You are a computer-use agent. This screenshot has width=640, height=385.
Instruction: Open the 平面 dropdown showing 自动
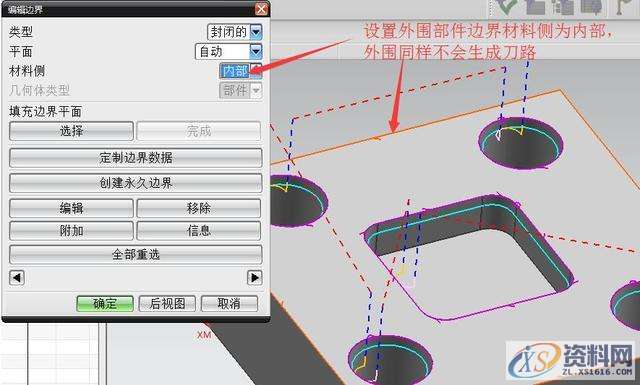point(229,51)
